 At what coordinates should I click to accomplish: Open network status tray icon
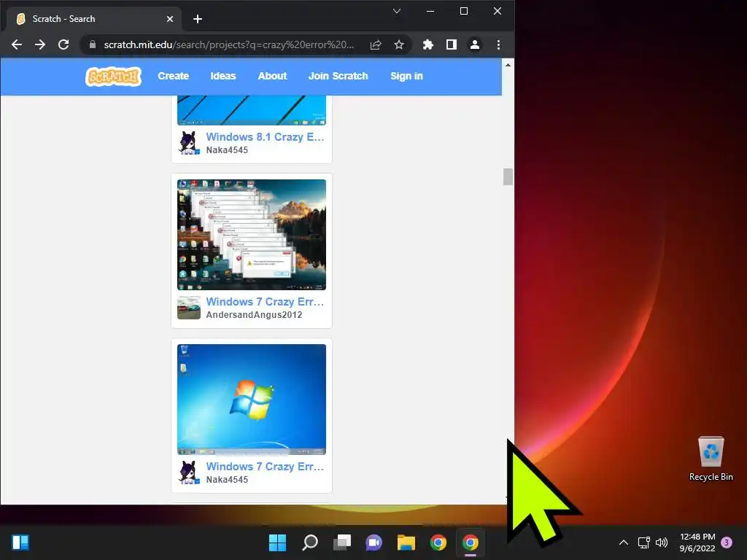coord(643,542)
